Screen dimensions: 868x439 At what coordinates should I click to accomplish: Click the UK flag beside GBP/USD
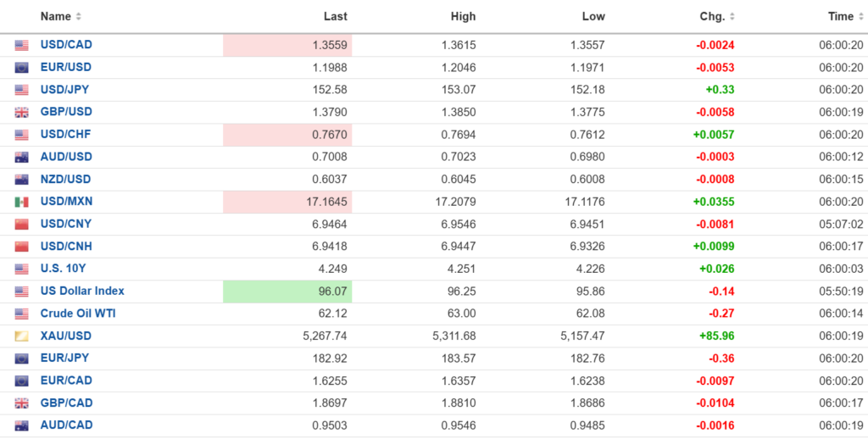pos(22,112)
